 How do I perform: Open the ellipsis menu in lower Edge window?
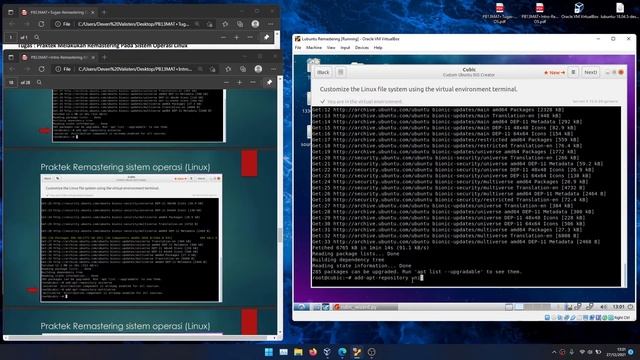273,69
